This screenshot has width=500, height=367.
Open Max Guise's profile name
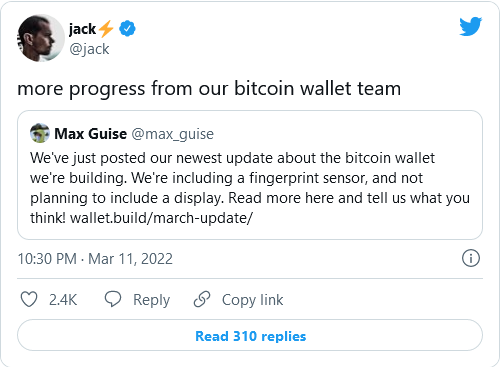90,134
